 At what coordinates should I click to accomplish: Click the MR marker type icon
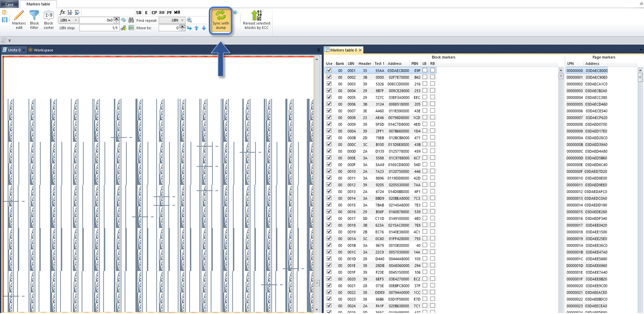pyautogui.click(x=177, y=13)
